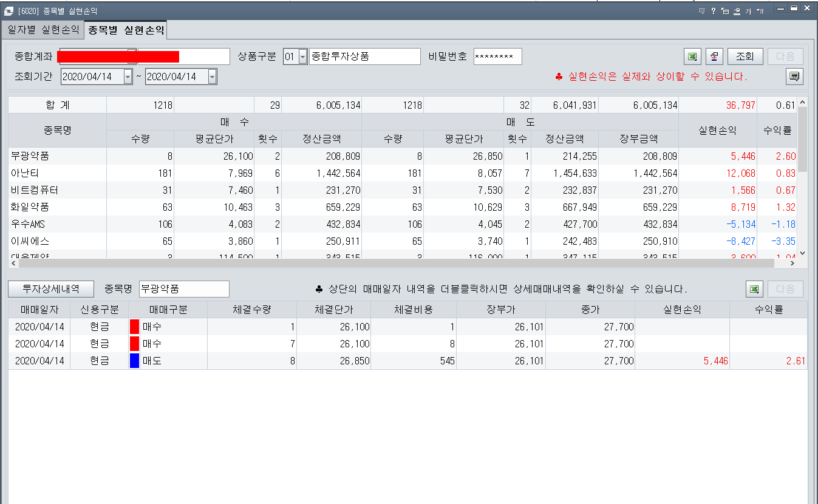Select the 아난티 stock row
The width and height of the screenshot is (818, 504).
402,173
